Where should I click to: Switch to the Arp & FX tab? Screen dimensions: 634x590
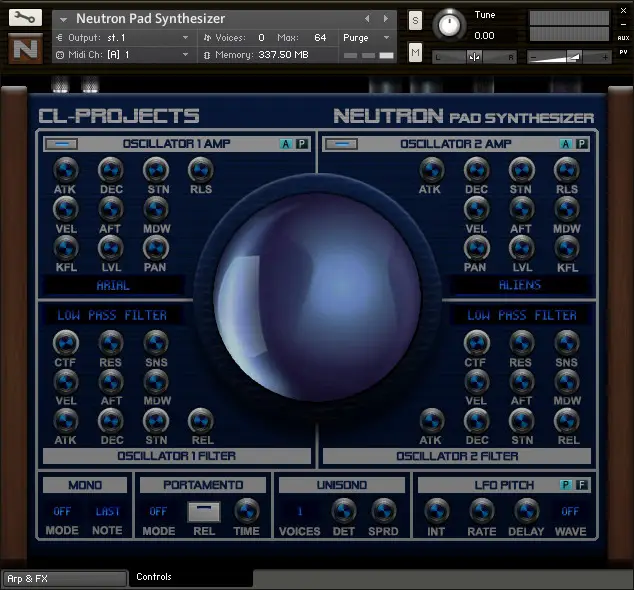65,579
